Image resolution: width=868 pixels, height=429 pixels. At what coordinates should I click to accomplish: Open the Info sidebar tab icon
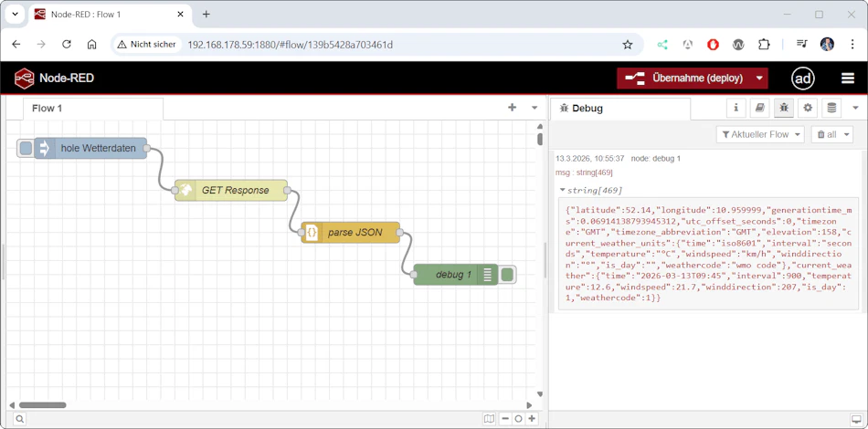[x=736, y=108]
